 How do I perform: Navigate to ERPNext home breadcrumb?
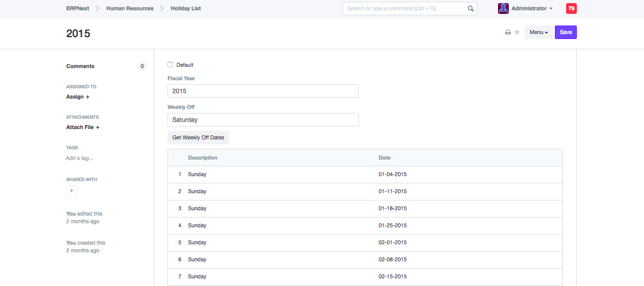click(77, 9)
